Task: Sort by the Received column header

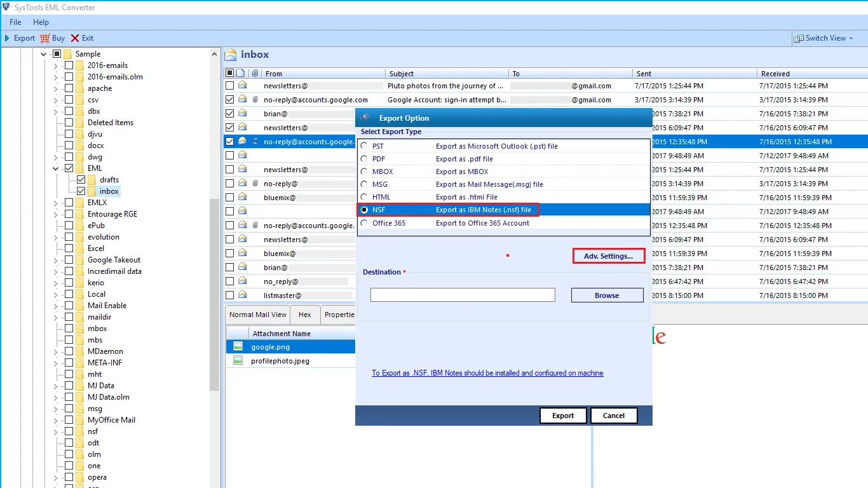Action: [811, 74]
